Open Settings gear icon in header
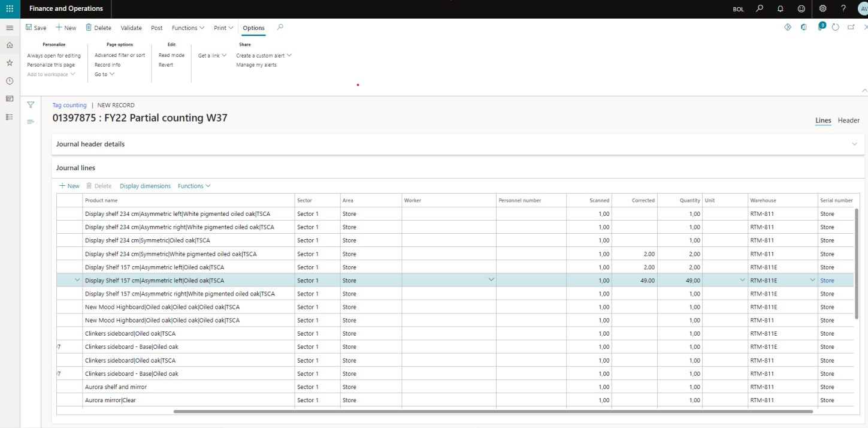868x428 pixels. click(x=822, y=9)
